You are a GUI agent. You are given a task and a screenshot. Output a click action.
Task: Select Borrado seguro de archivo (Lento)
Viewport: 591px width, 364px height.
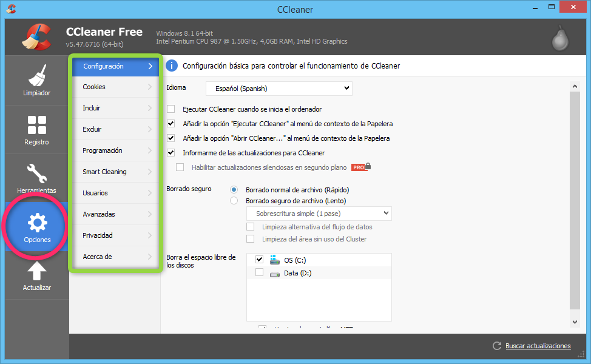click(x=234, y=200)
